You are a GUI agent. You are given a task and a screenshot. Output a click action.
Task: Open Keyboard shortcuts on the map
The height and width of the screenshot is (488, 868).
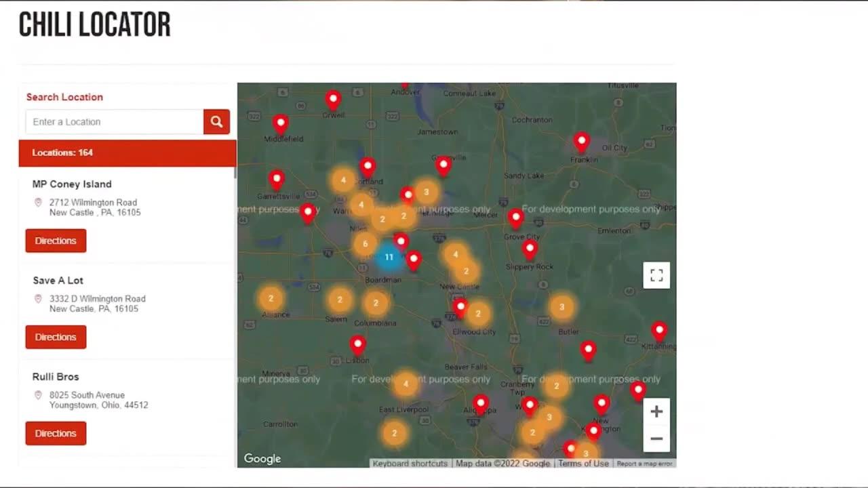[x=410, y=464]
